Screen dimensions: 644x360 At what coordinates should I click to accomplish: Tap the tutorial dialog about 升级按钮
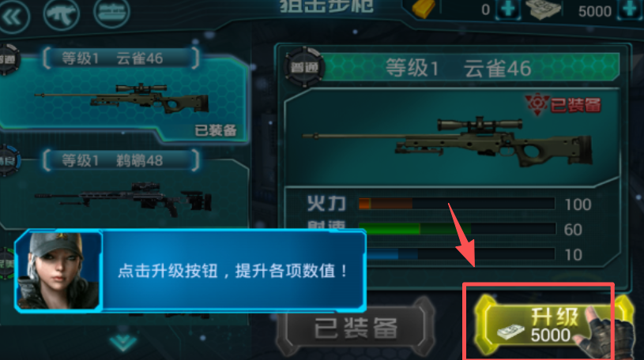pyautogui.click(x=190, y=271)
